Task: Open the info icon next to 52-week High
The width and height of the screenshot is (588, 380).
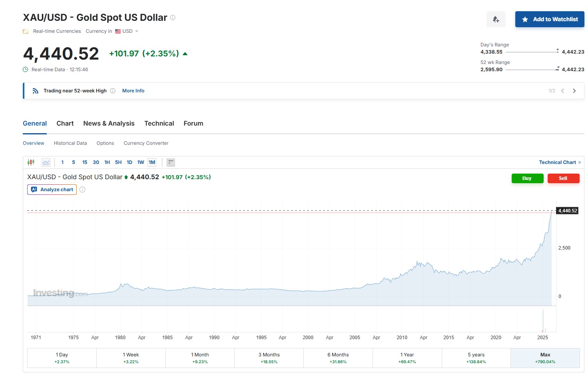Action: pyautogui.click(x=113, y=91)
